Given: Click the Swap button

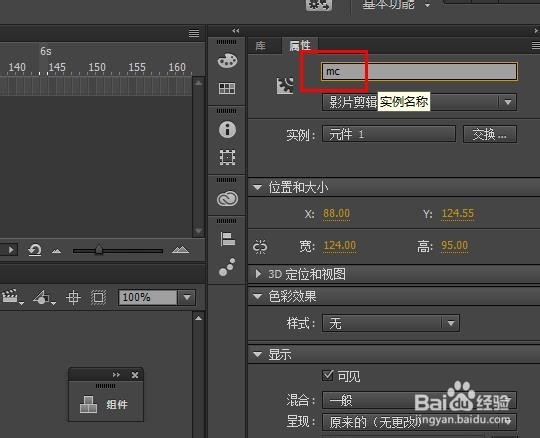Looking at the screenshot, I should coord(490,134).
